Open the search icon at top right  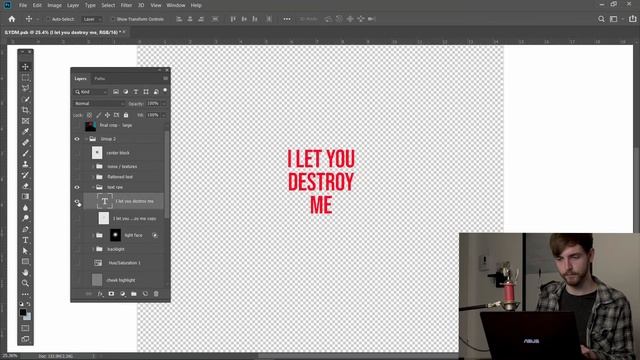pyautogui.click(x=601, y=19)
